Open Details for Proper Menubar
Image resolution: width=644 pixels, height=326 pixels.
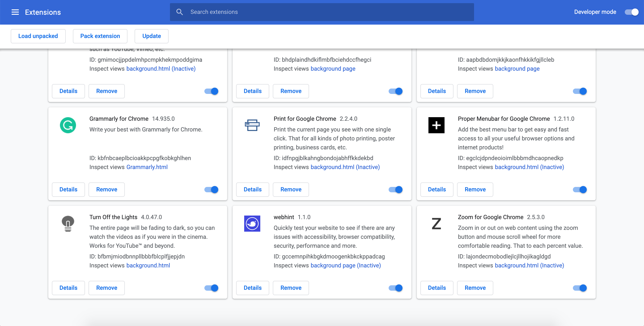[x=437, y=190]
